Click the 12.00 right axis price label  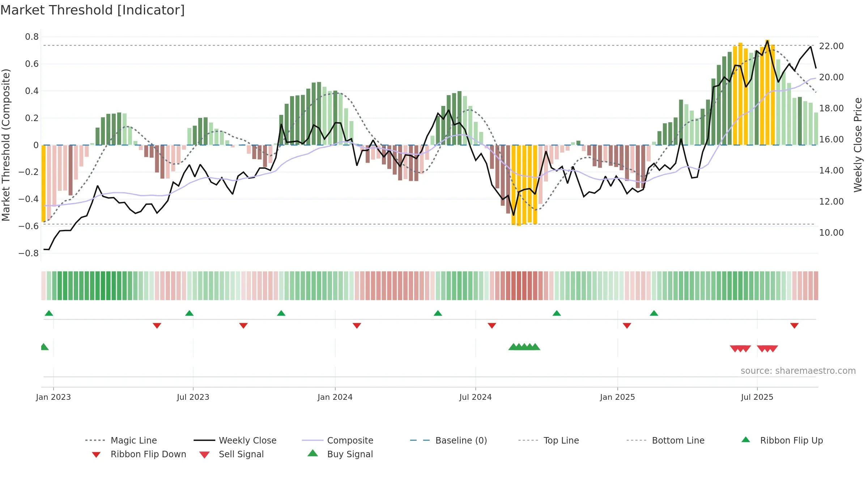(831, 202)
